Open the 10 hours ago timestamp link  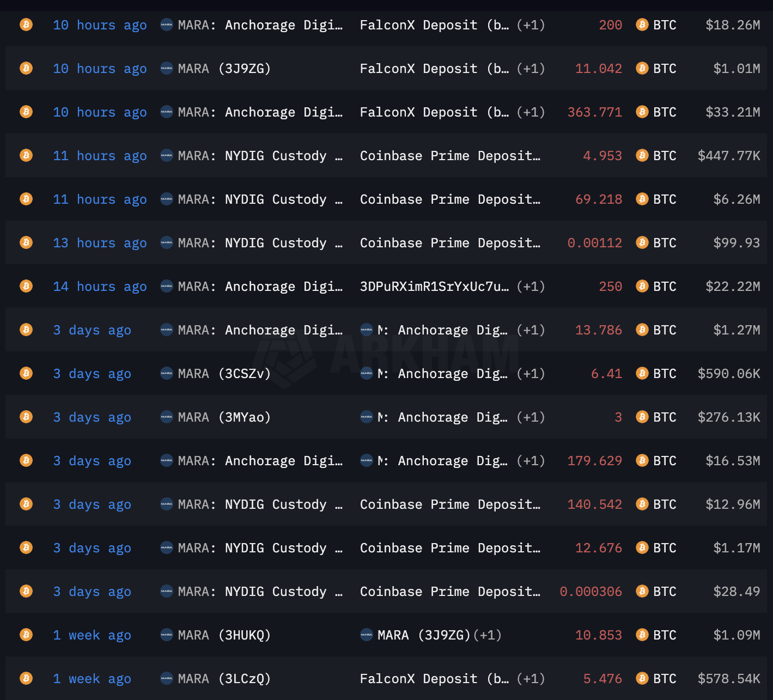(x=100, y=25)
